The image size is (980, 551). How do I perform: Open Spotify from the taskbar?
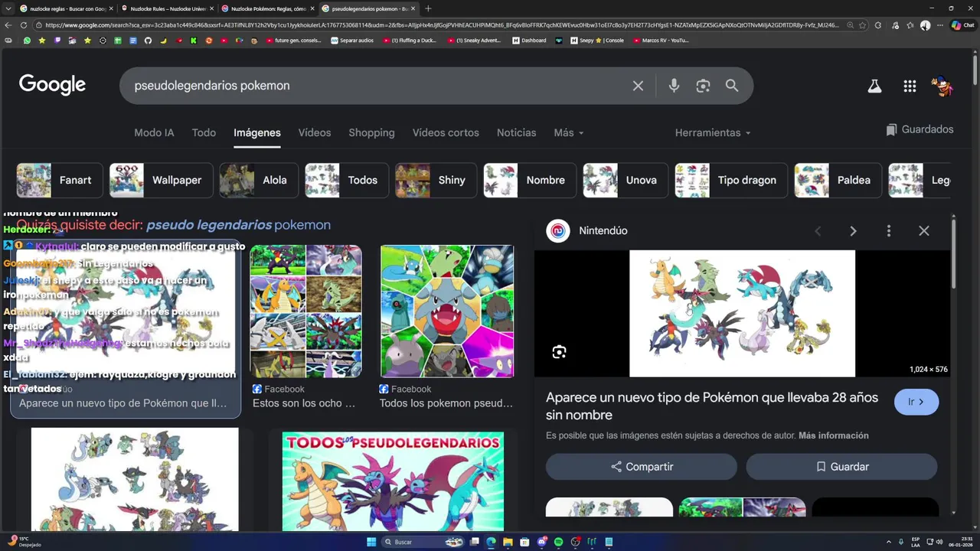point(558,542)
